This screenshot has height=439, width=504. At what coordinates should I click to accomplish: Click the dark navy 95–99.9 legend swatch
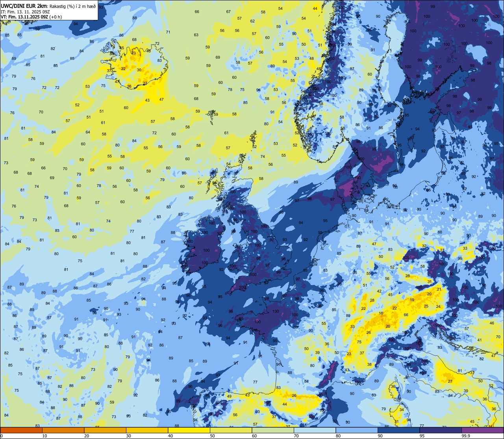441,430
